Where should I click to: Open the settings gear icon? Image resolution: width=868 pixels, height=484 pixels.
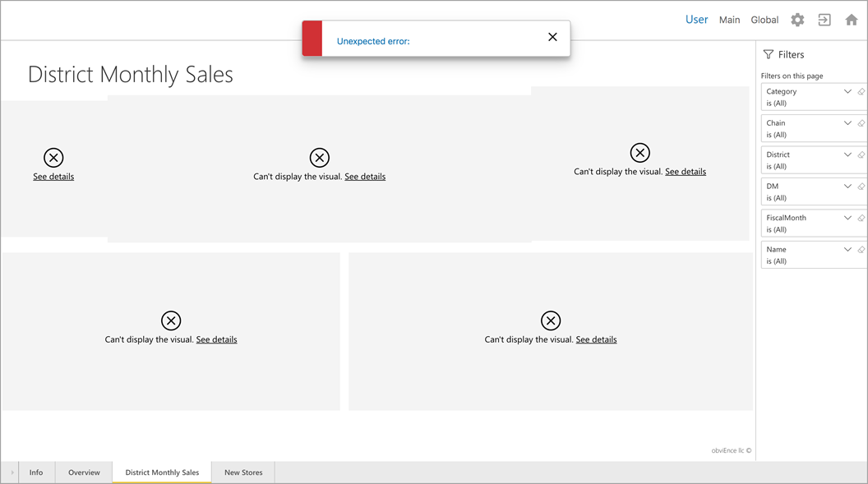tap(797, 20)
